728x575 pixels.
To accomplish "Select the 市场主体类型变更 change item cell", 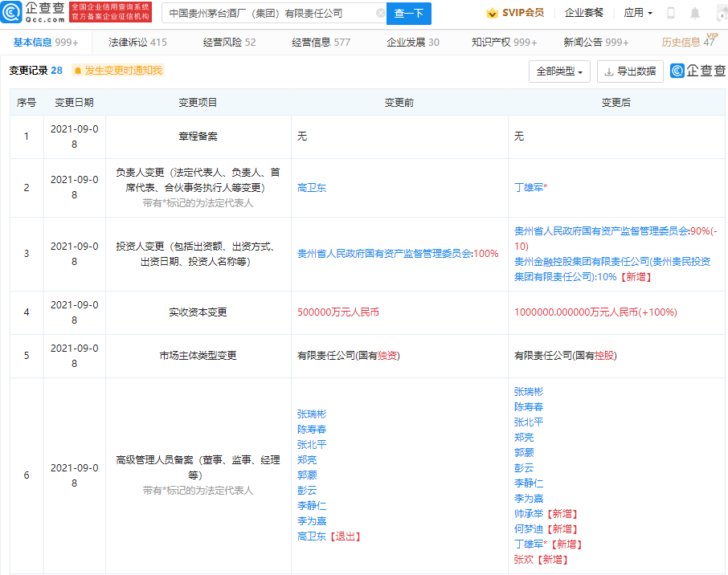I will click(x=198, y=356).
